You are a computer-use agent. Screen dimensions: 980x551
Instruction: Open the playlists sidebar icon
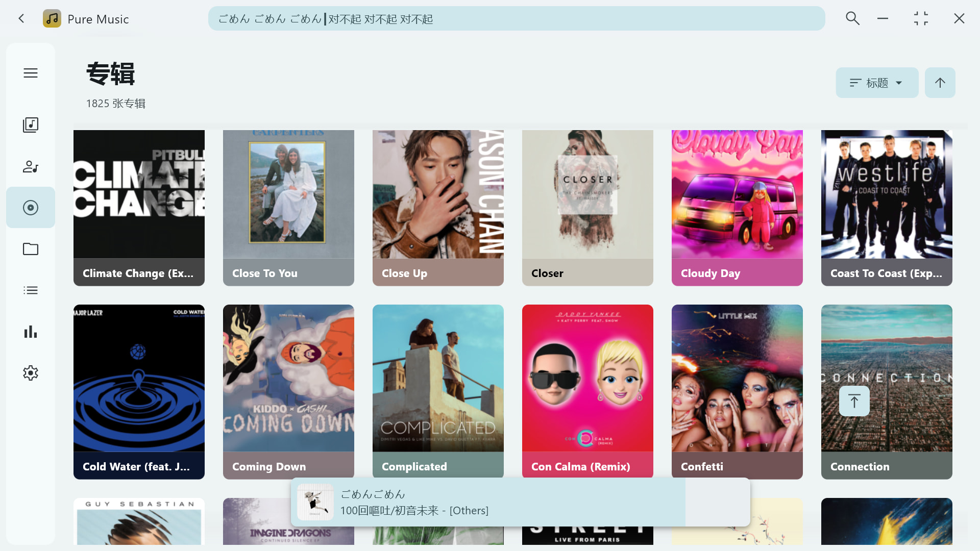[x=31, y=290]
